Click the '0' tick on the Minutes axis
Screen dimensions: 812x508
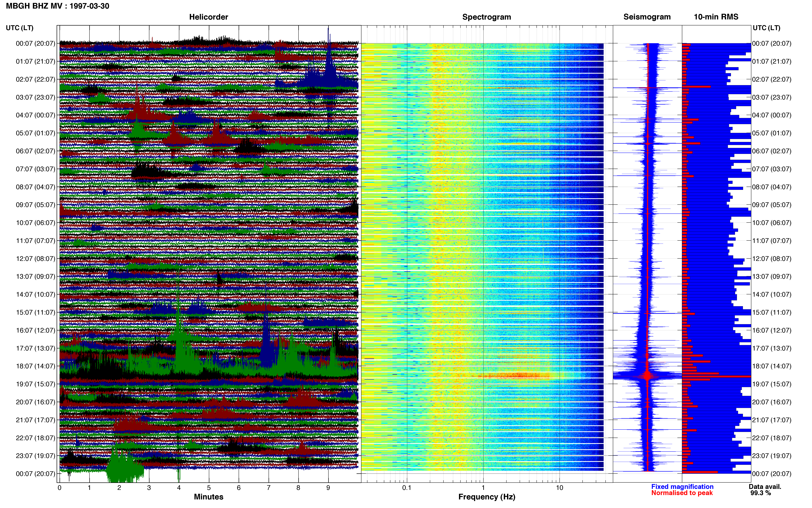(x=59, y=488)
